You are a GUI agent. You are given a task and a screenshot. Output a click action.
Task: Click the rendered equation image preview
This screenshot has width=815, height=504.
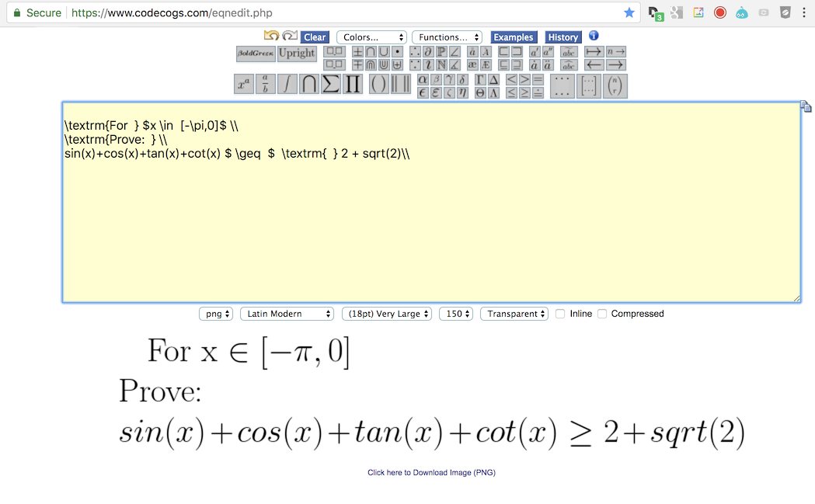click(431, 391)
